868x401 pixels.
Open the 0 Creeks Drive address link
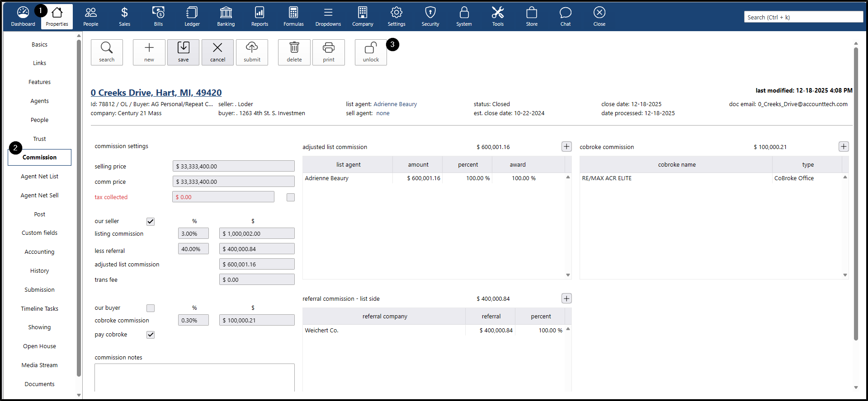click(x=156, y=93)
